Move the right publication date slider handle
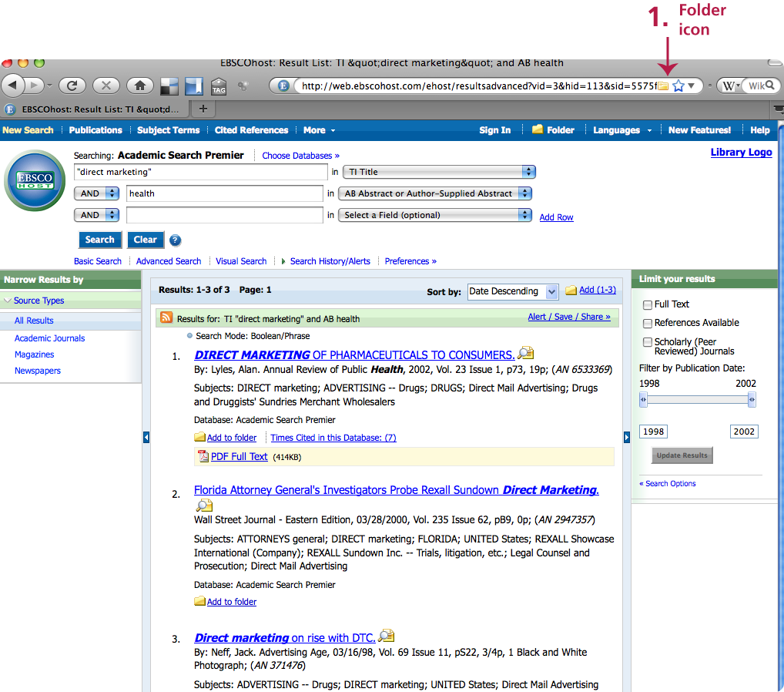784x692 pixels. 752,399
